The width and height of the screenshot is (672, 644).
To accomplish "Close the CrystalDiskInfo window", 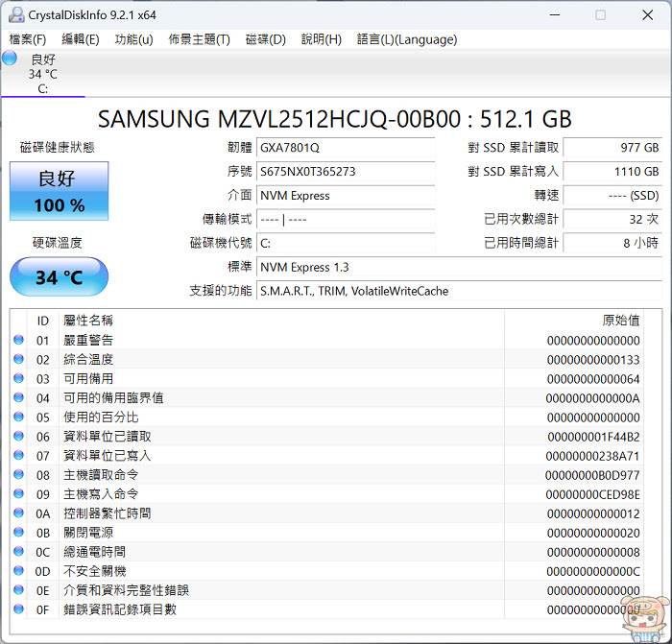I will click(x=648, y=15).
